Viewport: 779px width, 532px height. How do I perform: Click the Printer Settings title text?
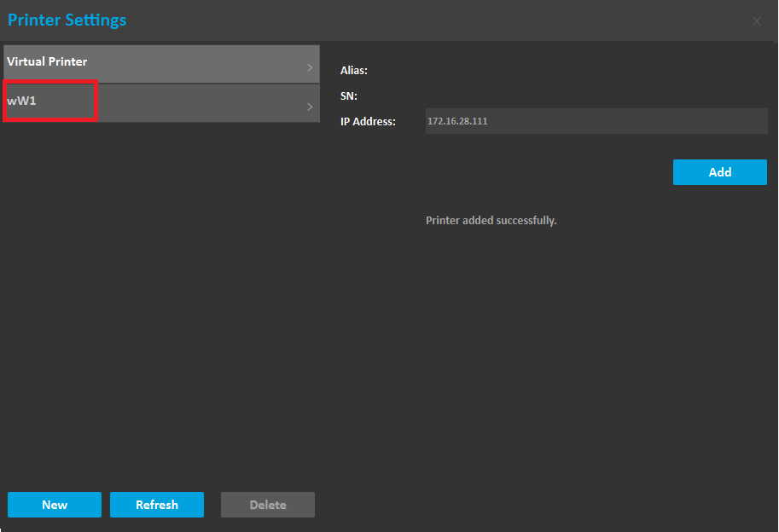click(67, 20)
